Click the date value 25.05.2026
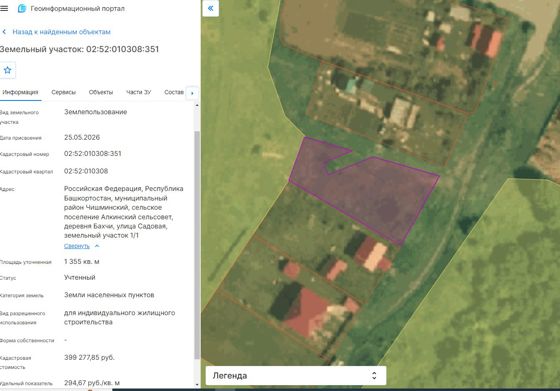560x391 pixels. (x=82, y=137)
